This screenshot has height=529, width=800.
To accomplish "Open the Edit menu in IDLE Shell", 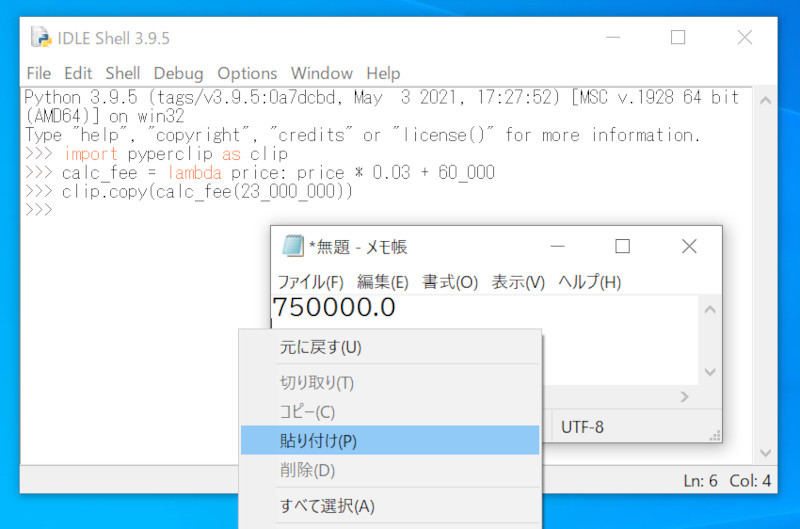I will click(x=78, y=73).
